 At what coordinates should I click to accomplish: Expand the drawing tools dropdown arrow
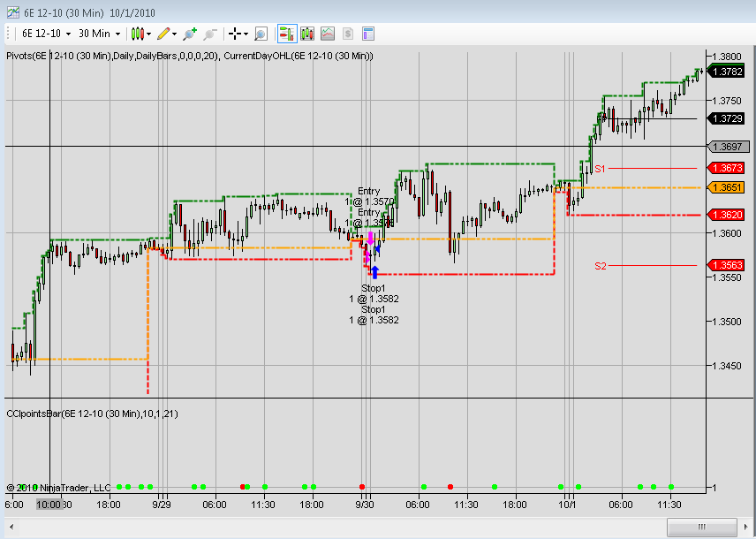[x=175, y=34]
